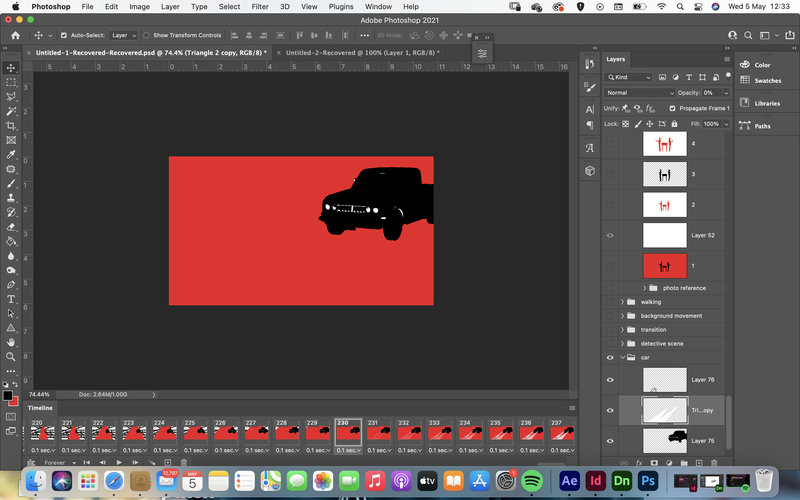Select the Magic Wand tool
This screenshot has width=800, height=500.
tap(11, 111)
